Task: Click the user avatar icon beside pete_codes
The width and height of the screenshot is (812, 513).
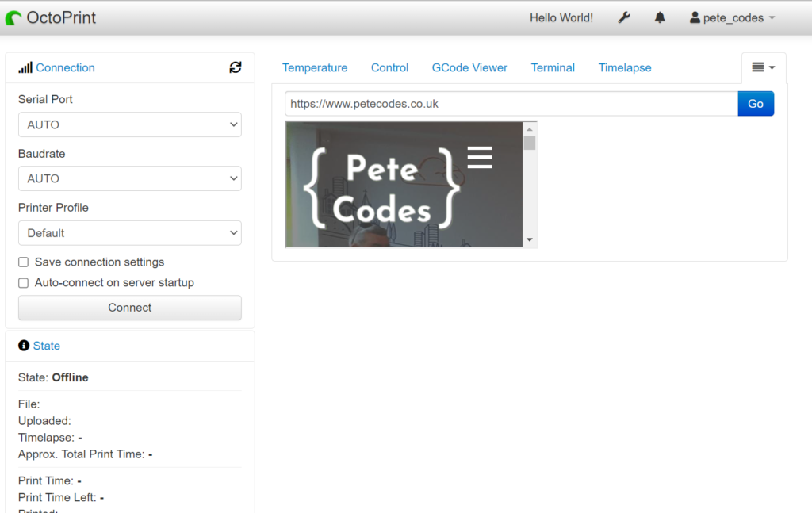Action: pyautogui.click(x=695, y=17)
